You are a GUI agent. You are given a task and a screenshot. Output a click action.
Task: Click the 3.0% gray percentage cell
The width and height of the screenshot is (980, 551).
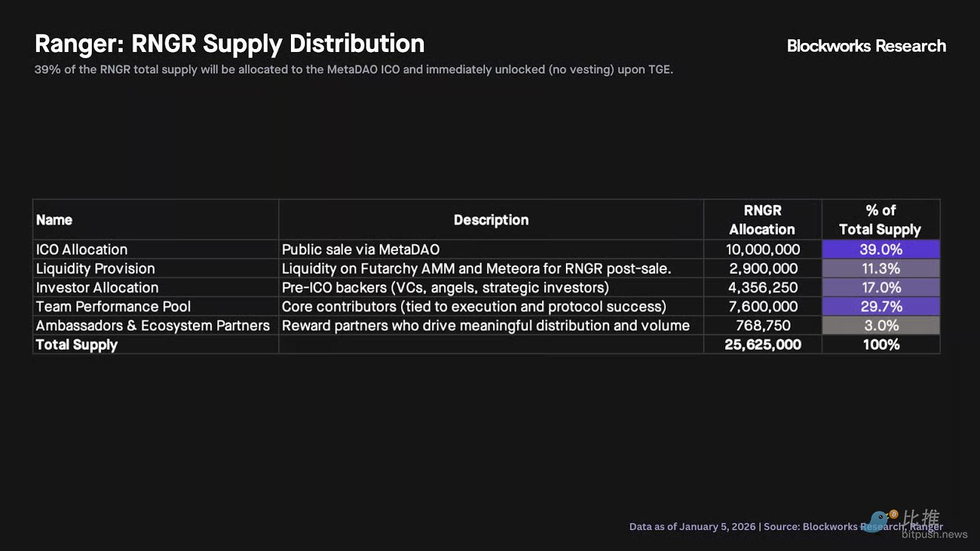881,325
